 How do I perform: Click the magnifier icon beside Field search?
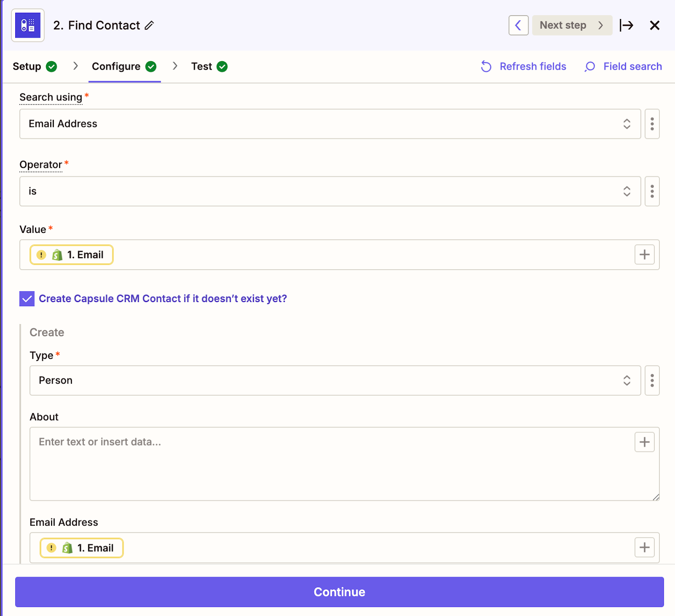coord(590,67)
